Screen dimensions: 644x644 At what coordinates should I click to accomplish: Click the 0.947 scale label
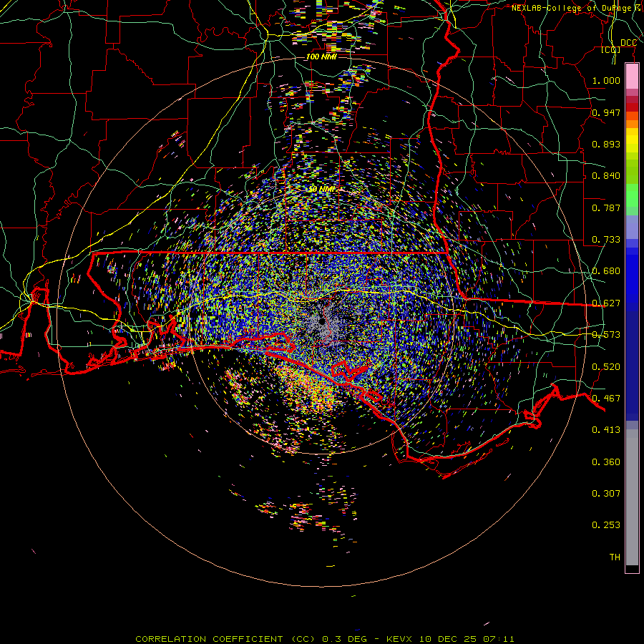(606, 112)
